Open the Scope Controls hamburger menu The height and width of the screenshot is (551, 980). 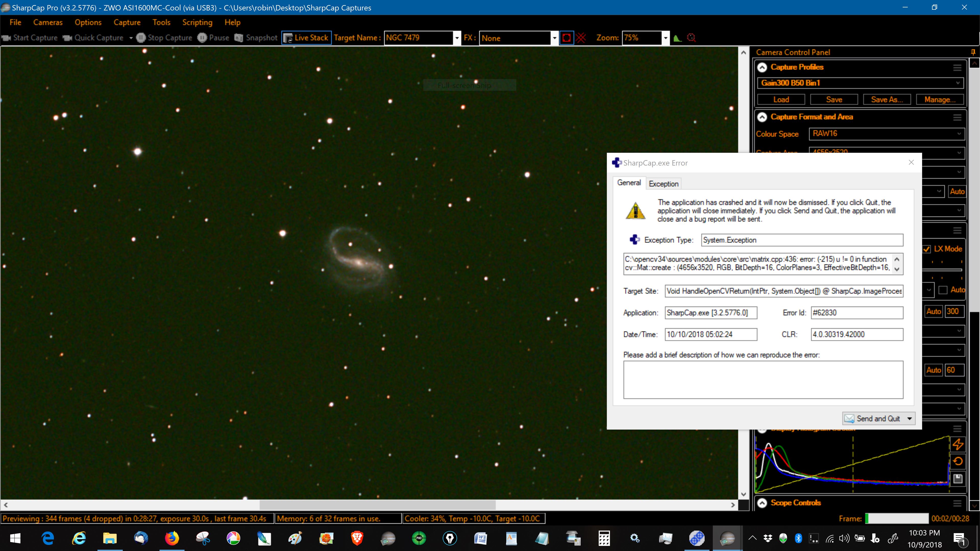tap(958, 504)
